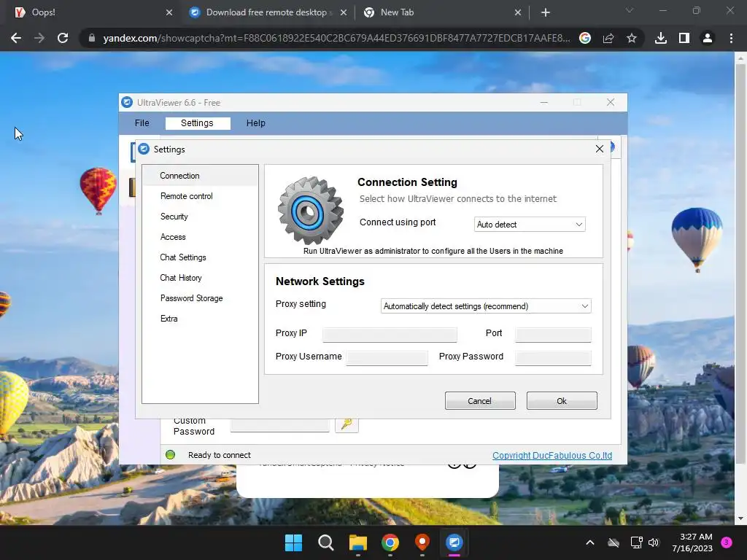Click the Cancel button in Settings
The width and height of the screenshot is (747, 560).
point(480,401)
